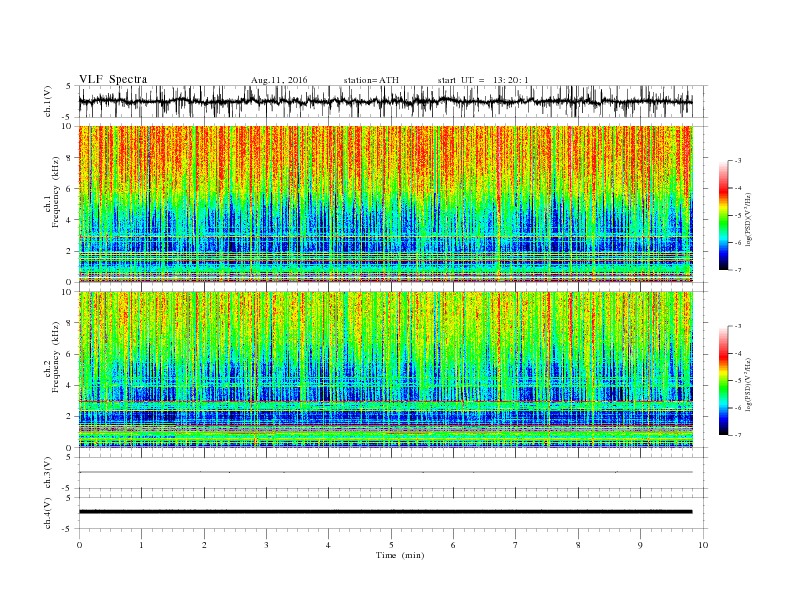Click the "-3" tick on ch.1 colorbar

coord(738,161)
